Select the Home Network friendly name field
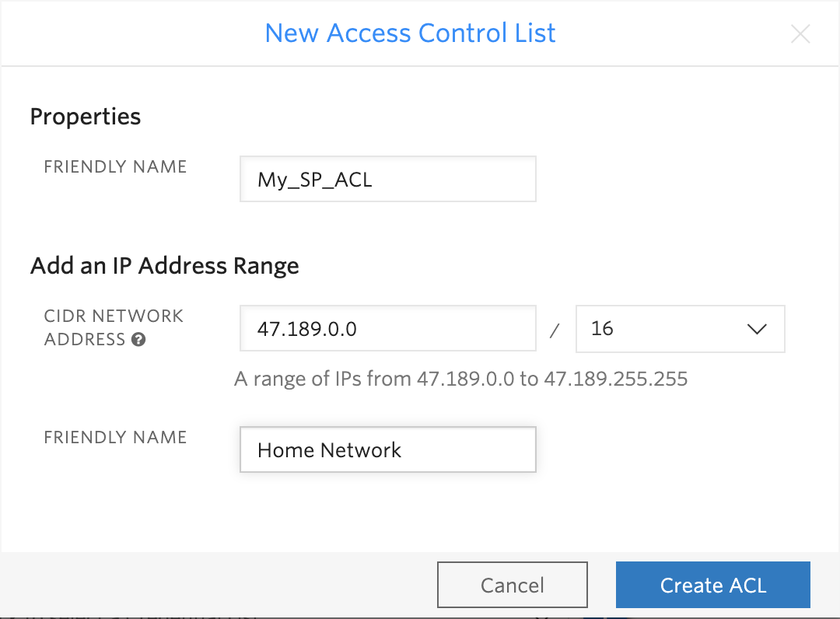This screenshot has width=840, height=619. click(388, 449)
